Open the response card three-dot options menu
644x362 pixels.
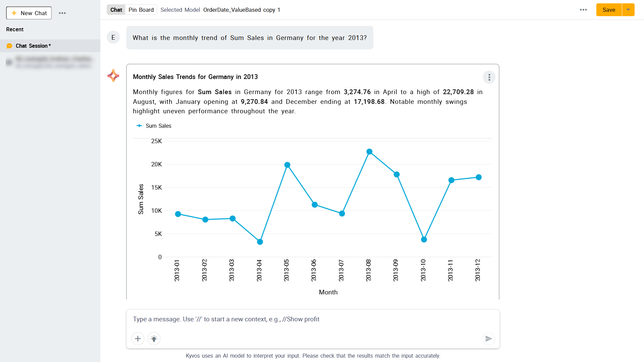[x=489, y=77]
